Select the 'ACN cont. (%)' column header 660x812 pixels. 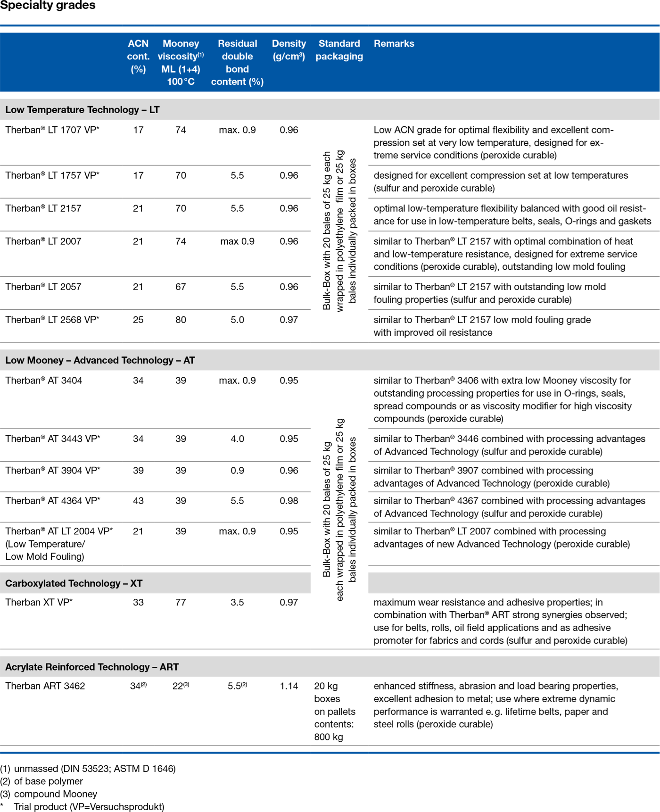[138, 56]
